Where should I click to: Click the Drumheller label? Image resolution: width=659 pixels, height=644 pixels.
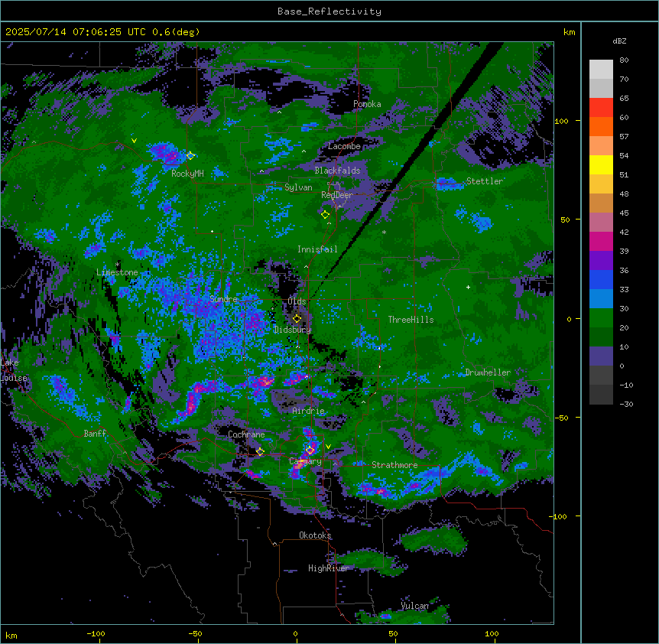point(488,372)
